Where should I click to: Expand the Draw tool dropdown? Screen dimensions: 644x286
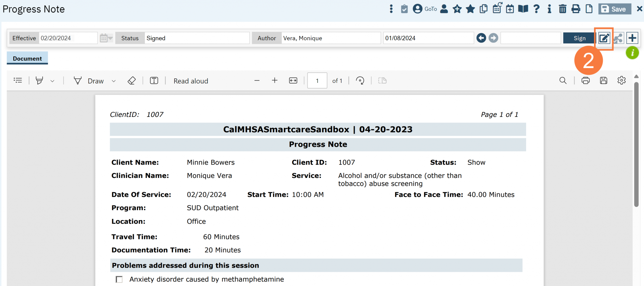click(114, 81)
